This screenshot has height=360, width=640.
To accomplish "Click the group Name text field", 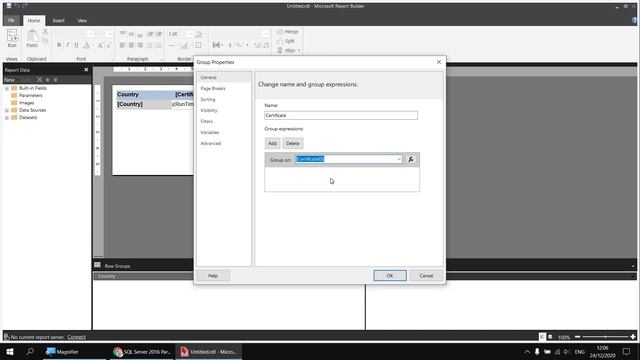I will tap(341, 116).
